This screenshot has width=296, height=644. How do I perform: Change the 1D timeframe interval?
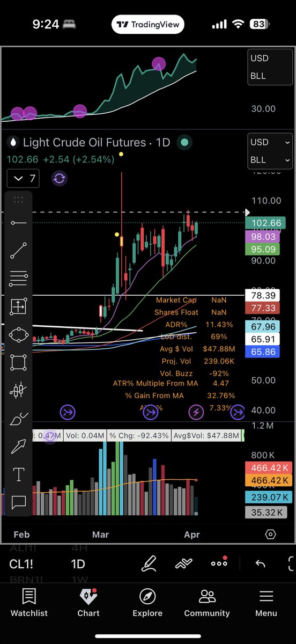pos(78,565)
